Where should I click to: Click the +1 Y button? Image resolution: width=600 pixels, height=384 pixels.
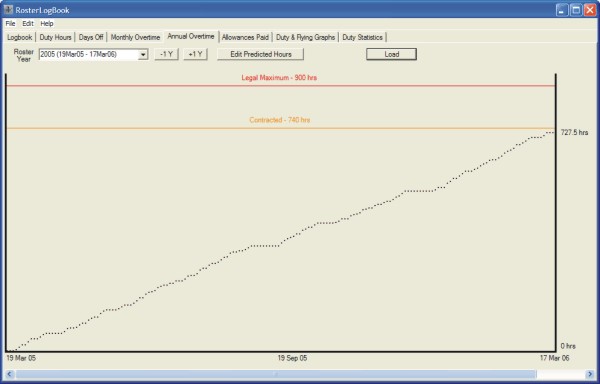[196, 54]
